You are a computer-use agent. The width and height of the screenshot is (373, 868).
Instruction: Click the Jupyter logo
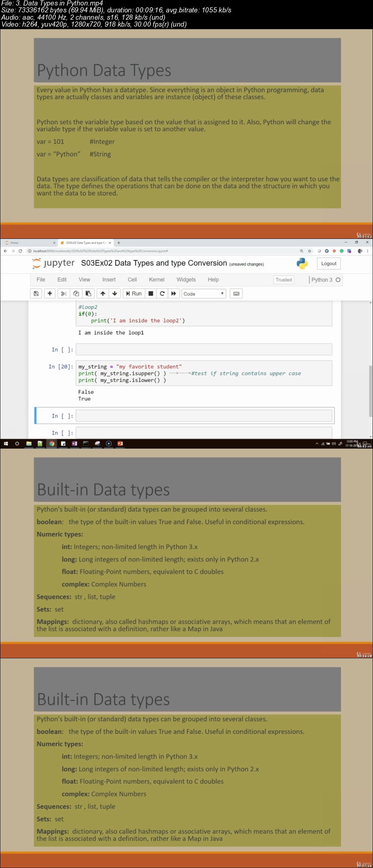click(53, 263)
